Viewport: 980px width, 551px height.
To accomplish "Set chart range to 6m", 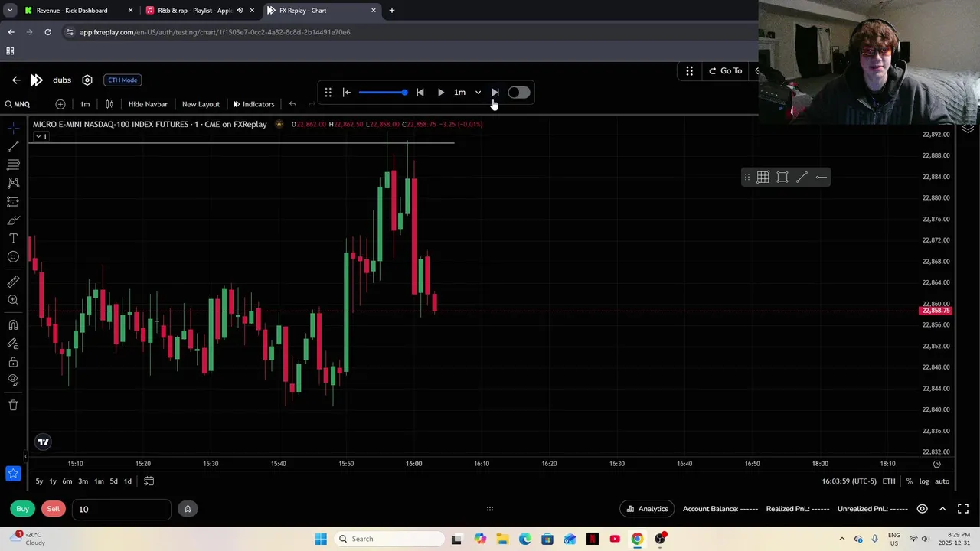I will pos(67,481).
